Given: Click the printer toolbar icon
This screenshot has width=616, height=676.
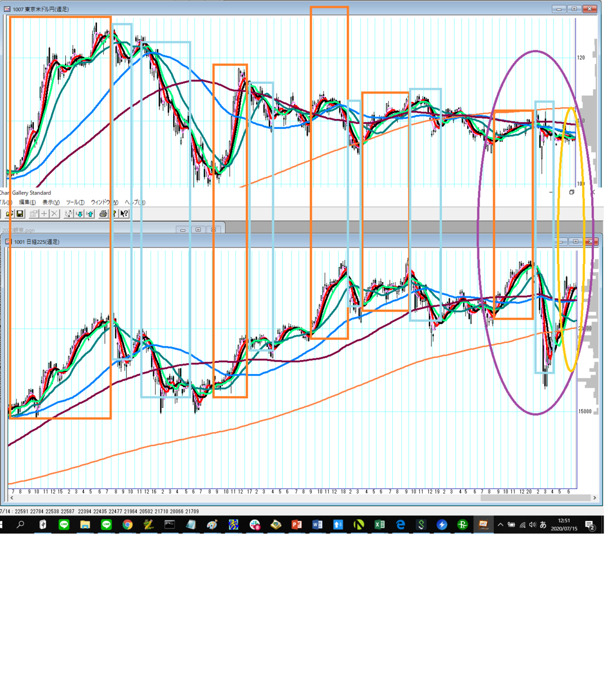Looking at the screenshot, I should point(103,214).
